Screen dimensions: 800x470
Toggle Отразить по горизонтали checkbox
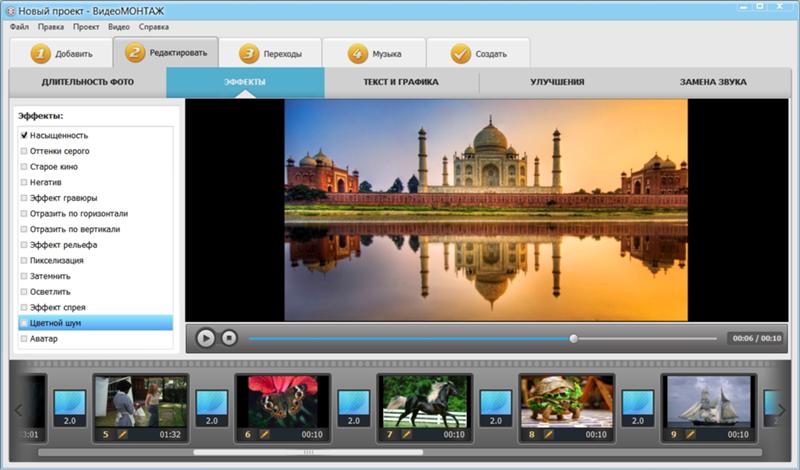(x=24, y=213)
